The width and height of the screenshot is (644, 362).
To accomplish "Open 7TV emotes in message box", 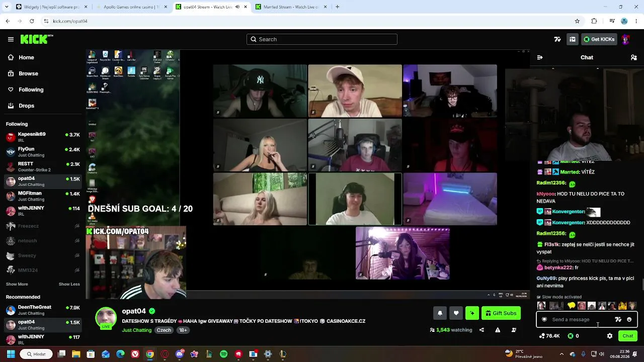I will [x=618, y=319].
